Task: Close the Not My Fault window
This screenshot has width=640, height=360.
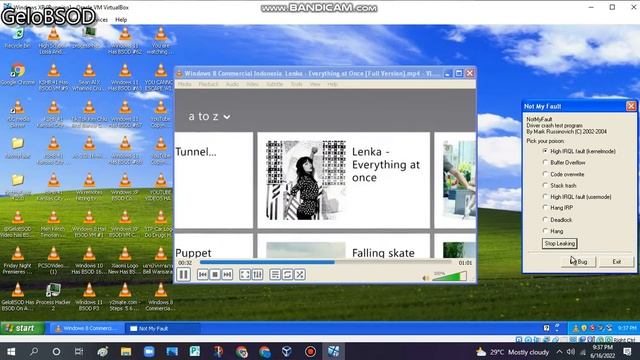Action: point(631,106)
